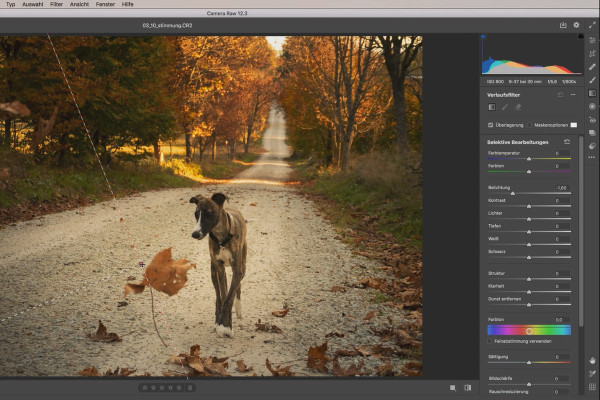
Task: Open Camera Raw preferences gear
Action: (x=576, y=25)
